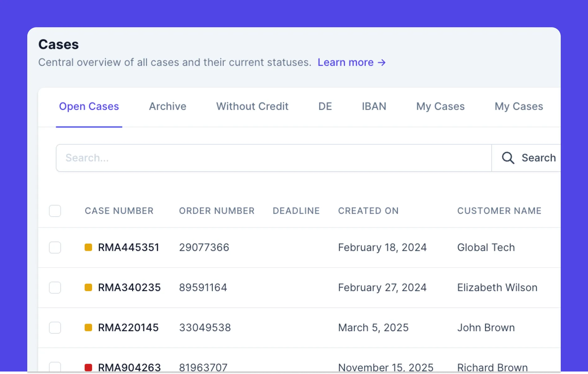The height and width of the screenshot is (374, 588).
Task: Open the Without Credit tab
Action: [x=252, y=107]
